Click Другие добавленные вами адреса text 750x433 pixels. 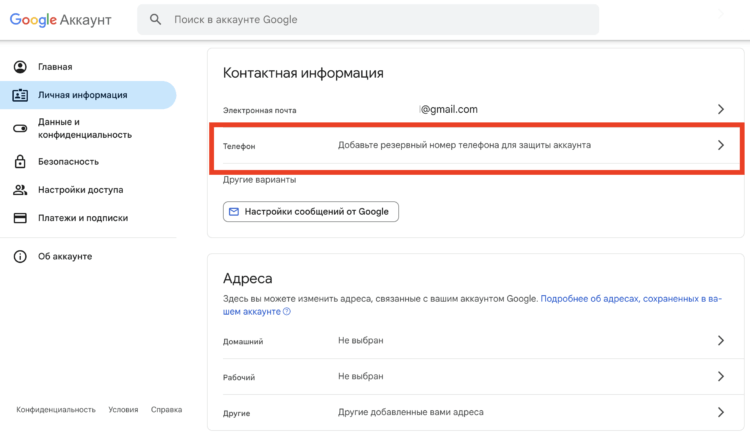click(411, 412)
